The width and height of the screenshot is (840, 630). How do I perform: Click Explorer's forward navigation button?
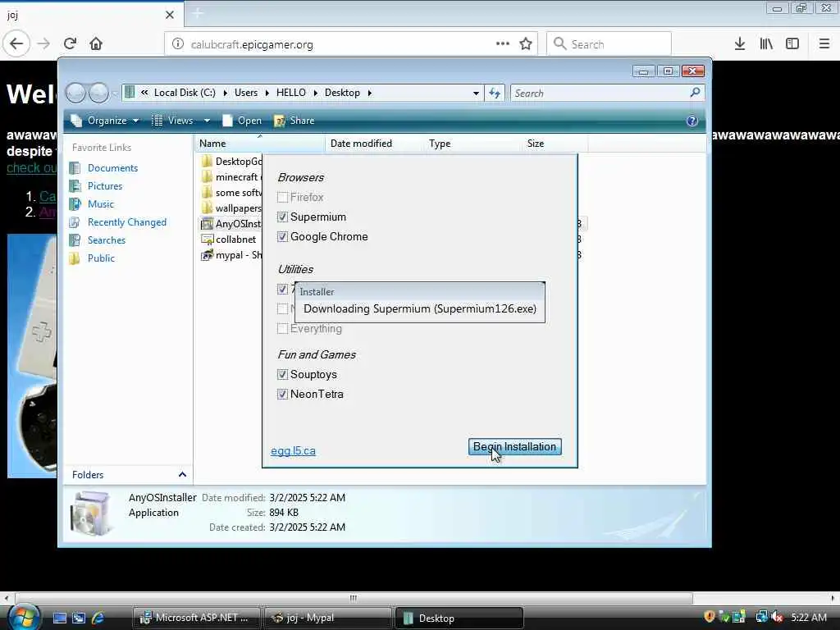coord(98,93)
